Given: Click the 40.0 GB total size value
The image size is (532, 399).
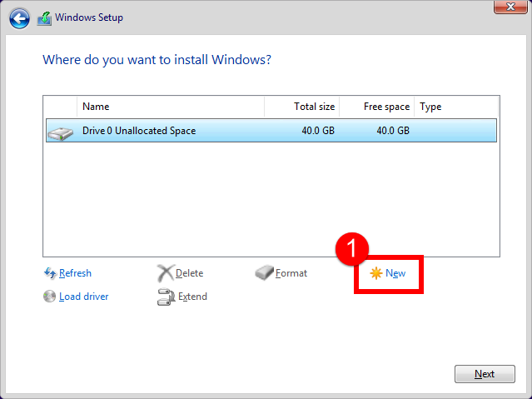Looking at the screenshot, I should pyautogui.click(x=318, y=131).
